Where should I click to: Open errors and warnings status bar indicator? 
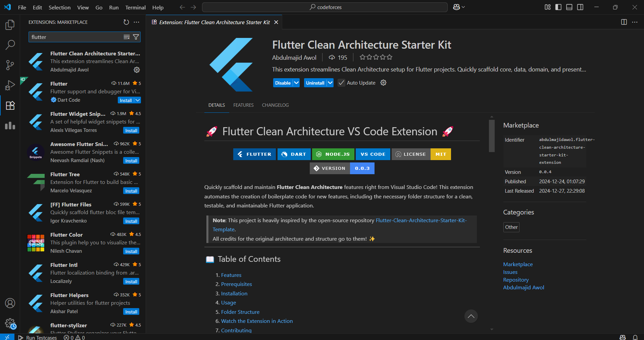(x=74, y=337)
